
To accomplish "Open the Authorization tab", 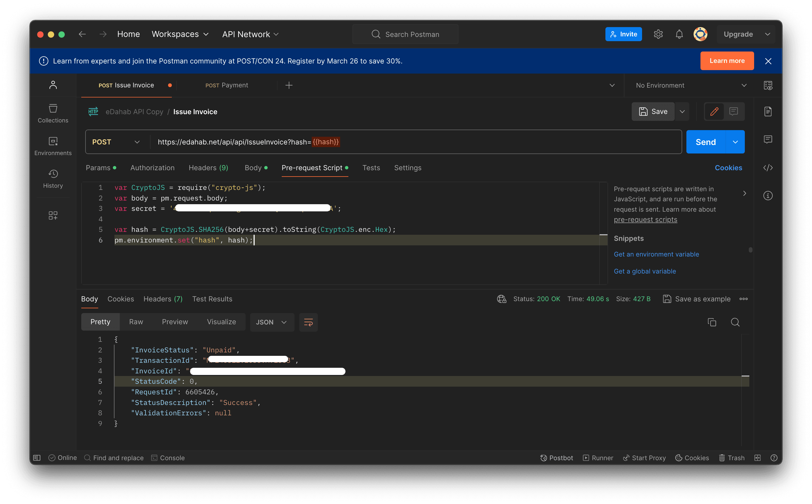I will [152, 168].
